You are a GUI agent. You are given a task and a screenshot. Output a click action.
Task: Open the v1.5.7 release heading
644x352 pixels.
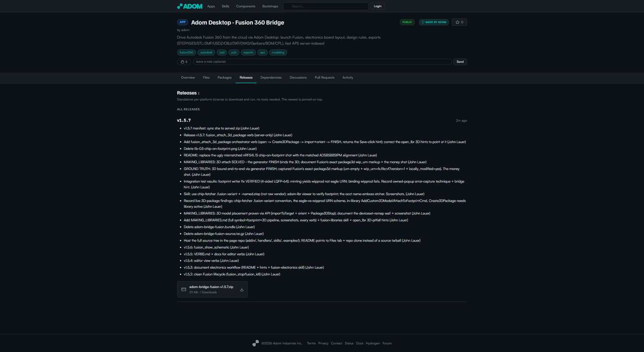coord(184,121)
